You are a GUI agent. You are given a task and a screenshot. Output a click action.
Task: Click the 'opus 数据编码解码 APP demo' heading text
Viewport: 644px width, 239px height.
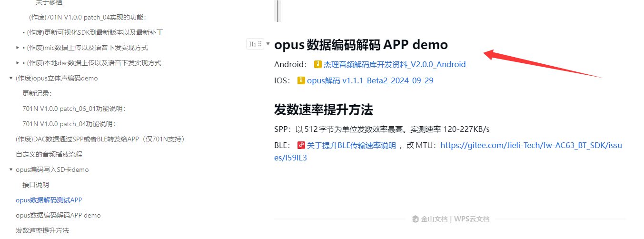pyautogui.click(x=361, y=45)
